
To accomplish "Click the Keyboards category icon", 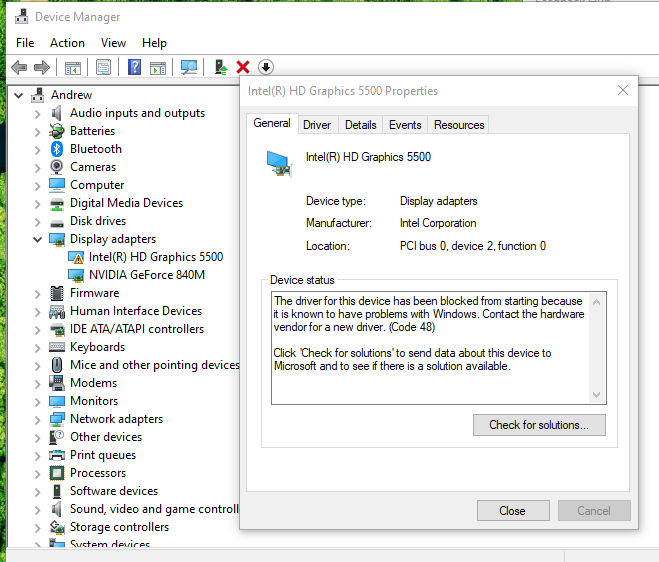I will pos(57,347).
